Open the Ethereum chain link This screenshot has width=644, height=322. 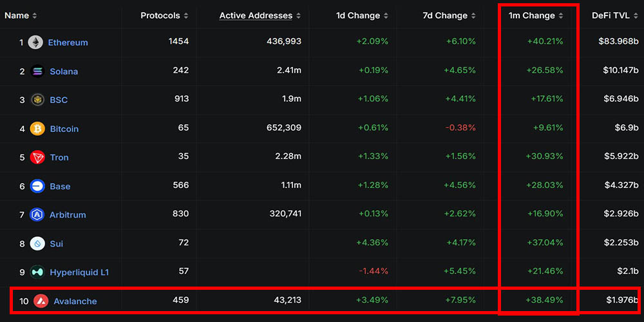[x=68, y=43]
